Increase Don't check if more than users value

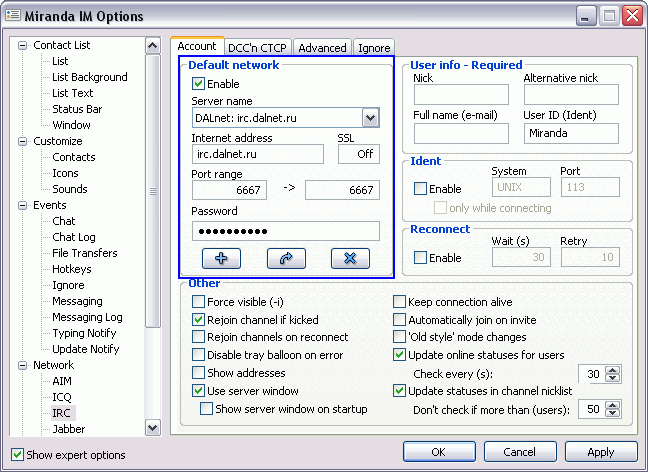(612, 405)
